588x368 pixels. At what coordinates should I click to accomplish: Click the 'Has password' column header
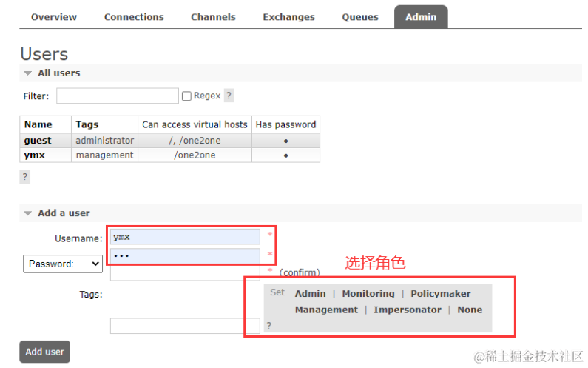tap(285, 124)
